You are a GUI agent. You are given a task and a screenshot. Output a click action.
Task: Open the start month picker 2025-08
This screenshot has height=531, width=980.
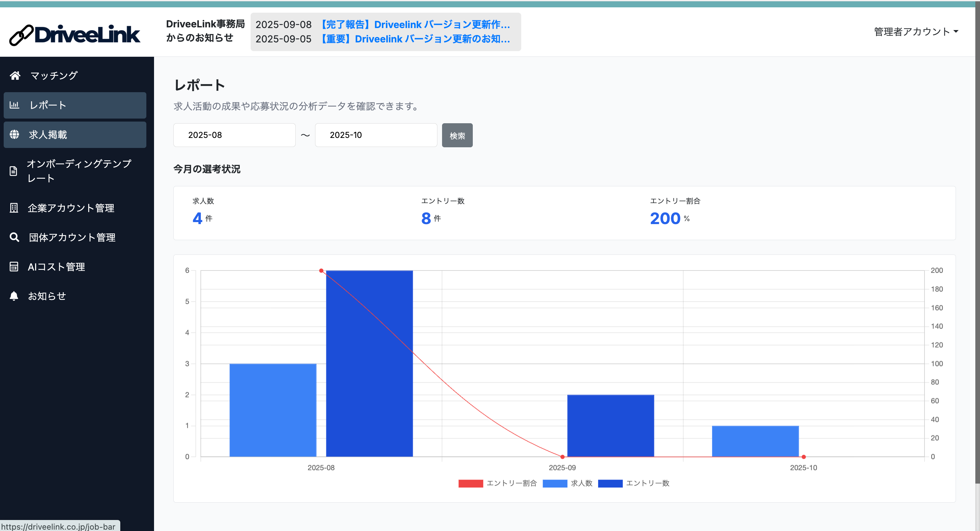(234, 135)
